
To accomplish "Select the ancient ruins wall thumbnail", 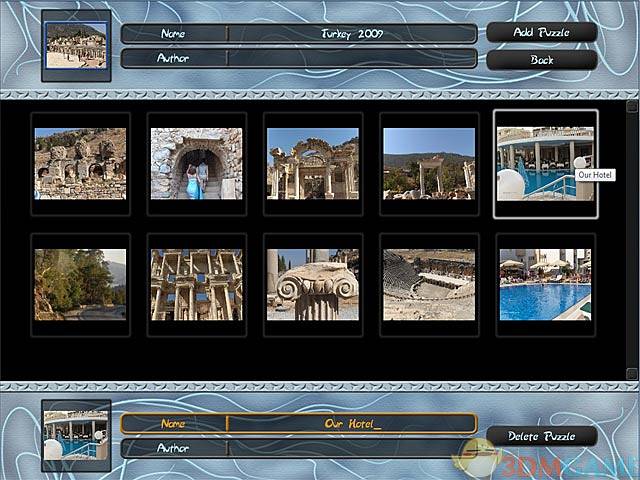I will tap(80, 163).
